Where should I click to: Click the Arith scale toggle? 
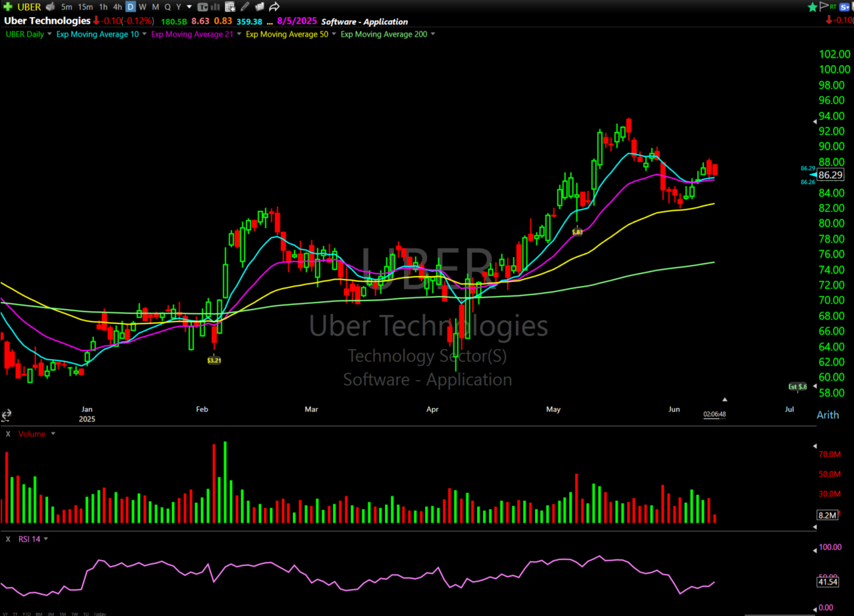[x=828, y=415]
